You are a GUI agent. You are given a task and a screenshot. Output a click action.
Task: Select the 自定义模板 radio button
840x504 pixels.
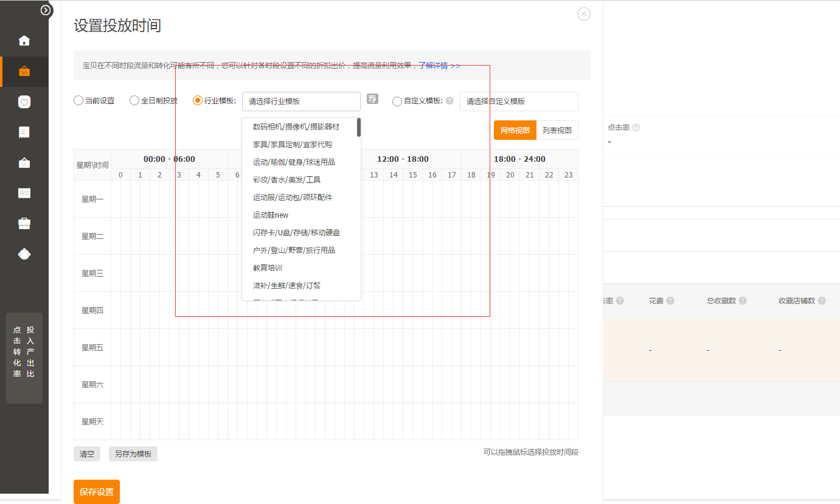(397, 102)
